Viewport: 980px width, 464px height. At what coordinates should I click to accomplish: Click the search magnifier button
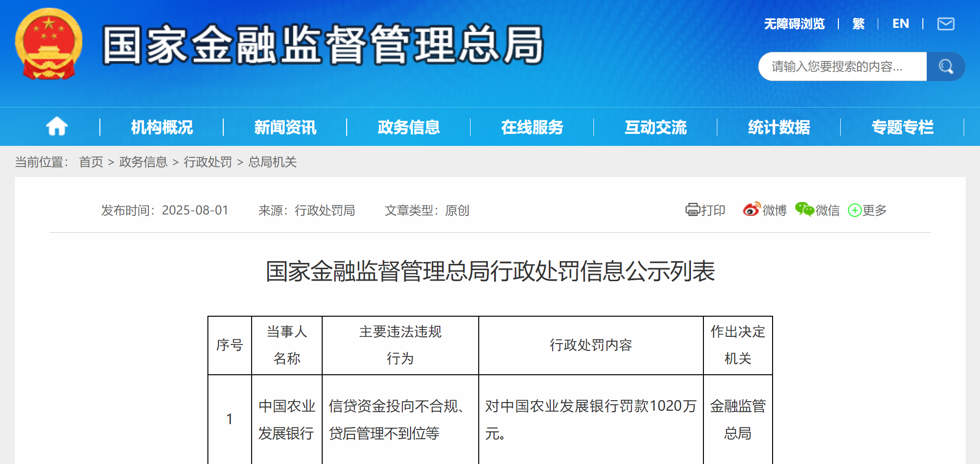pos(945,66)
